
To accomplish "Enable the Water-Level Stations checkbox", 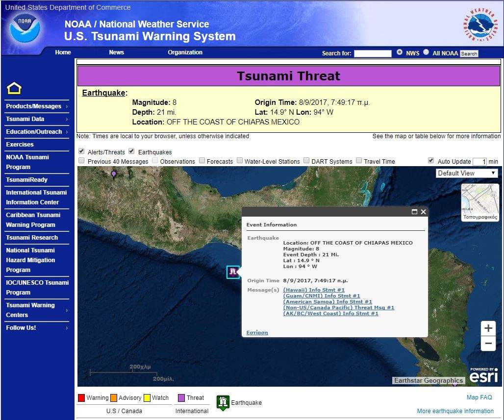I will click(x=240, y=161).
